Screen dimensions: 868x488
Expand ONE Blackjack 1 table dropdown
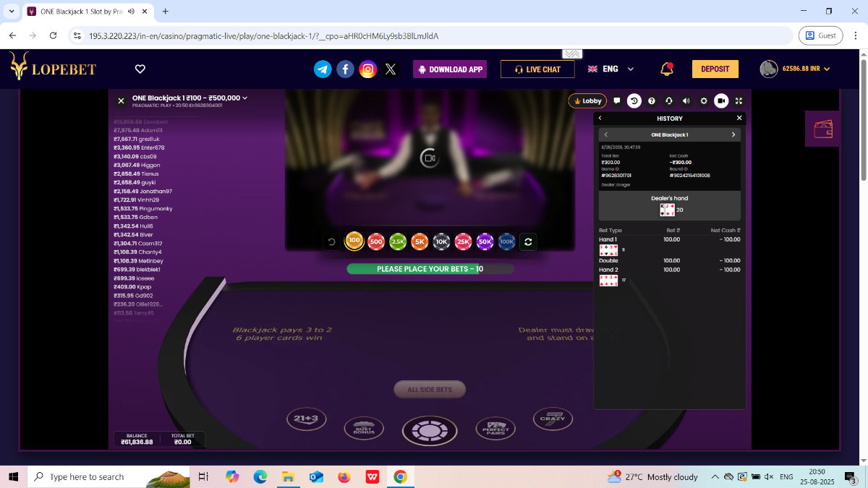(245, 98)
